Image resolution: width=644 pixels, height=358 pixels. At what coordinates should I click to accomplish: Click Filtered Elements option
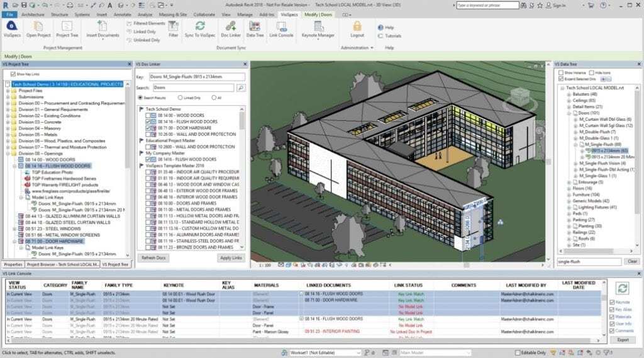pos(145,23)
